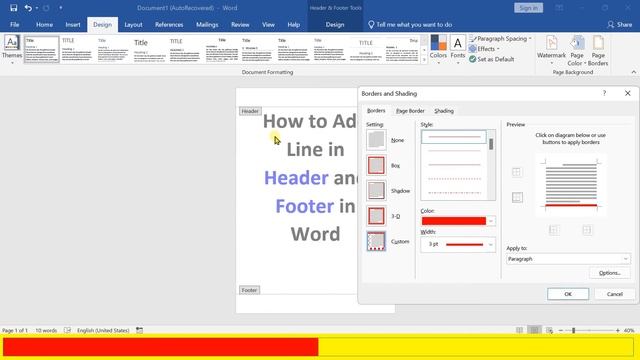
Task: Expand the Paragraph Spacing dropdown
Action: point(530,38)
